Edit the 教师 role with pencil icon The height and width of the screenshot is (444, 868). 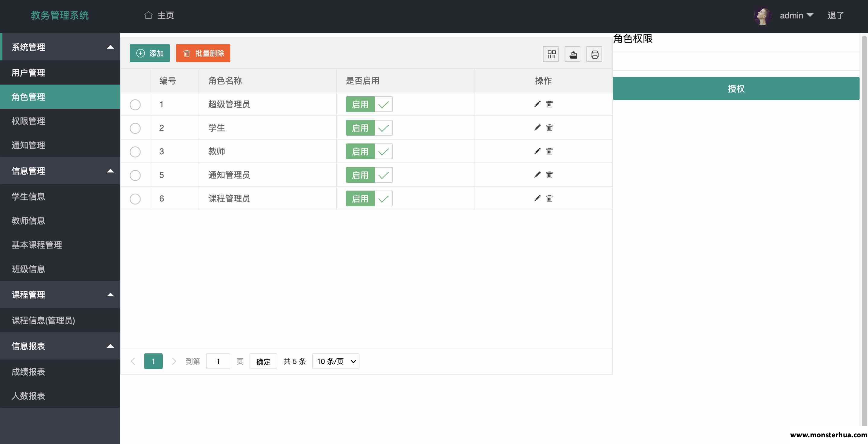(538, 151)
